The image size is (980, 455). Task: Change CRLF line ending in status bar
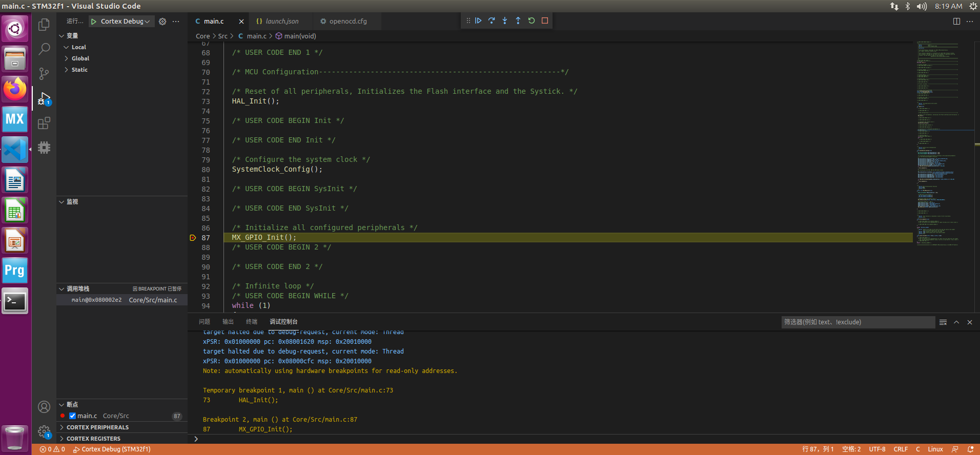[901, 449]
